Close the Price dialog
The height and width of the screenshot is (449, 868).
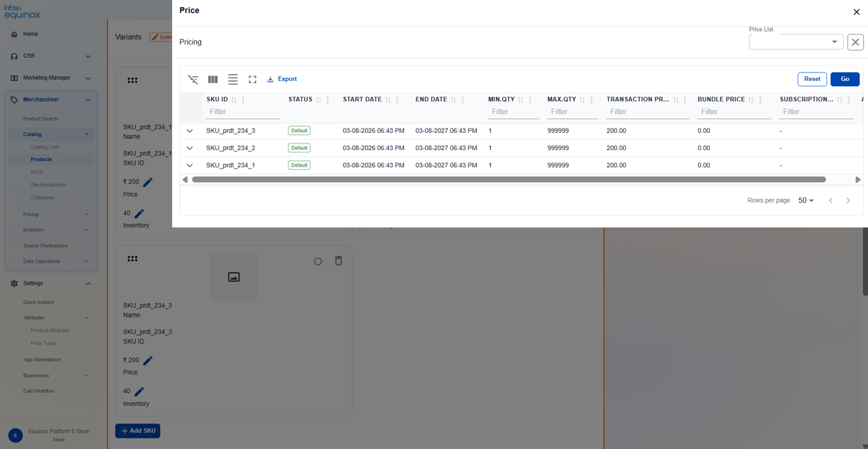(856, 12)
